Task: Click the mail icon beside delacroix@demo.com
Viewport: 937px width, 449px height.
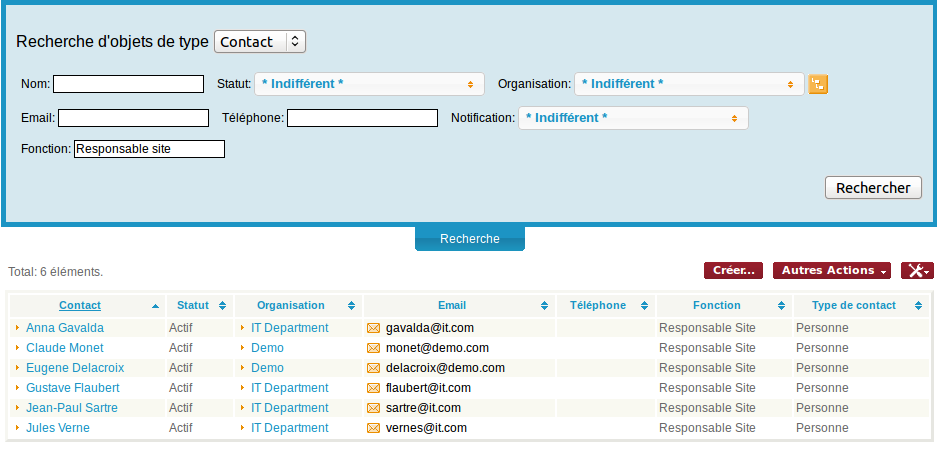Action: [x=374, y=368]
